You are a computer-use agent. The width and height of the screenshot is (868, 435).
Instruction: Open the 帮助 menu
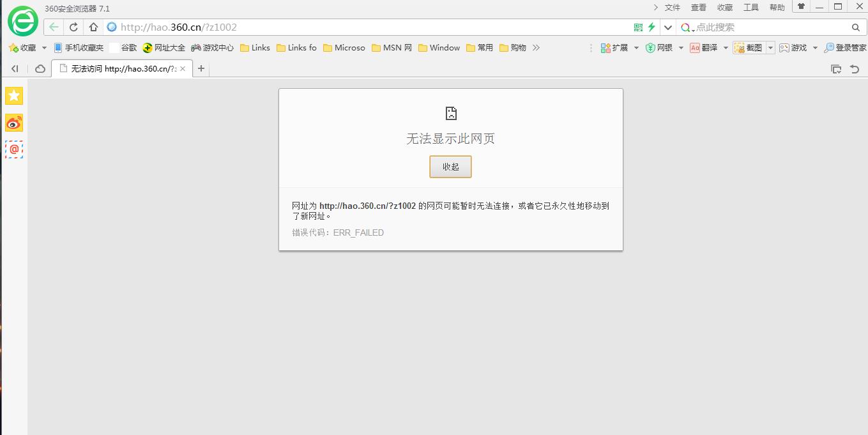[x=777, y=8]
